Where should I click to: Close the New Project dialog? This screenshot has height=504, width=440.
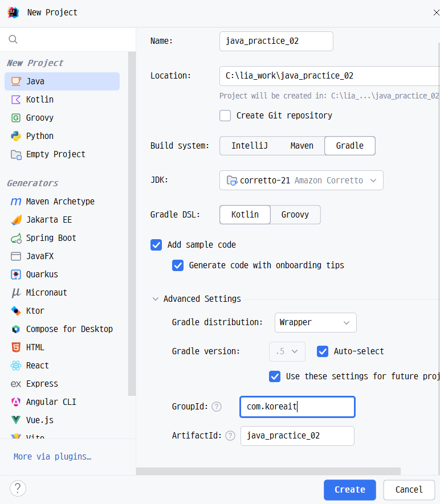pyautogui.click(x=436, y=13)
